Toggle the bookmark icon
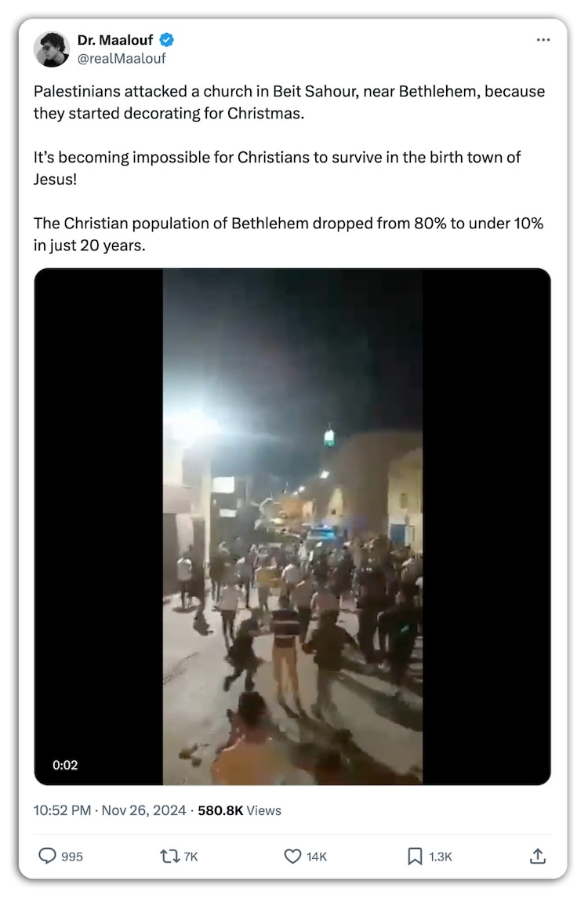The height and width of the screenshot is (899, 588). click(415, 856)
